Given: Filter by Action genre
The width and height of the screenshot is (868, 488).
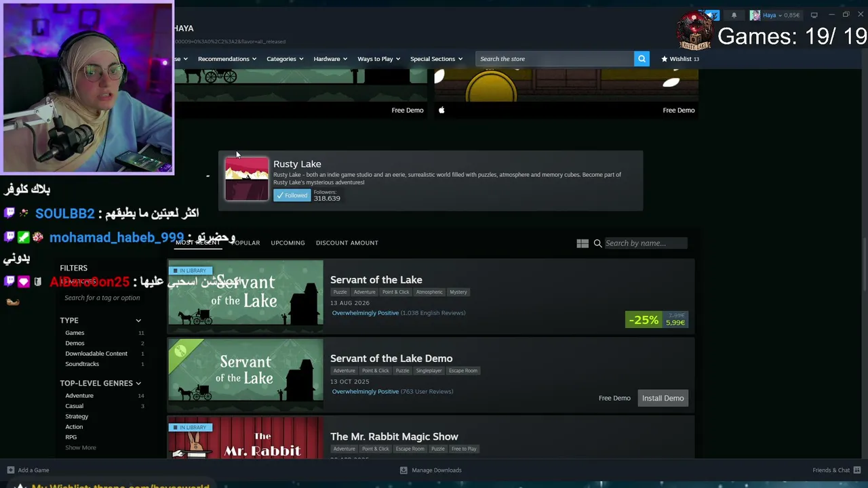Looking at the screenshot, I should tap(74, 427).
